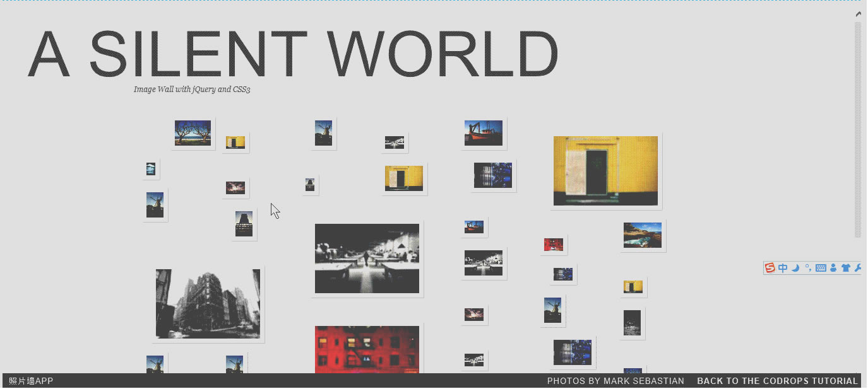The height and width of the screenshot is (389, 868).
Task: Click the PHOTOS BY MARK SEBASTIAN link
Action: 615,381
